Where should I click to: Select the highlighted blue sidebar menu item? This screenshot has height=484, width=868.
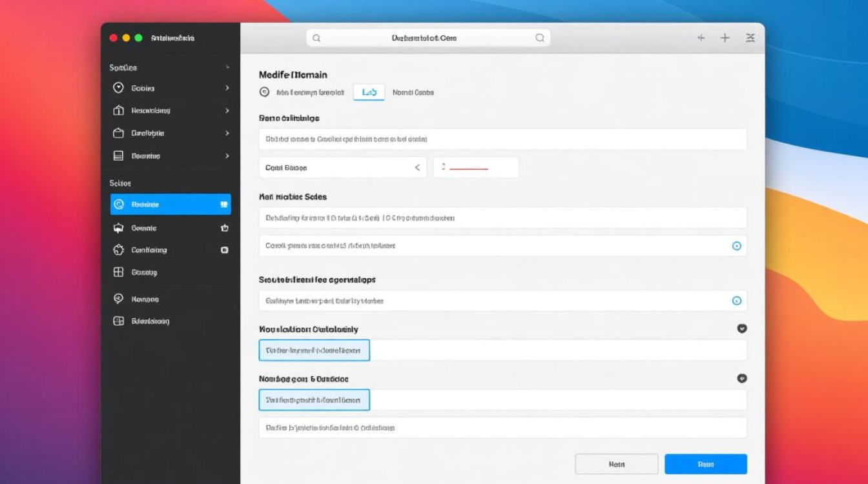[x=170, y=205]
